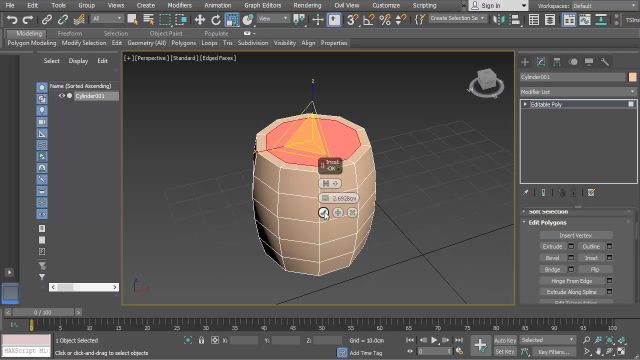The height and width of the screenshot is (360, 640).
Task: Toggle the selection lock icon
Action: [x=201, y=340]
